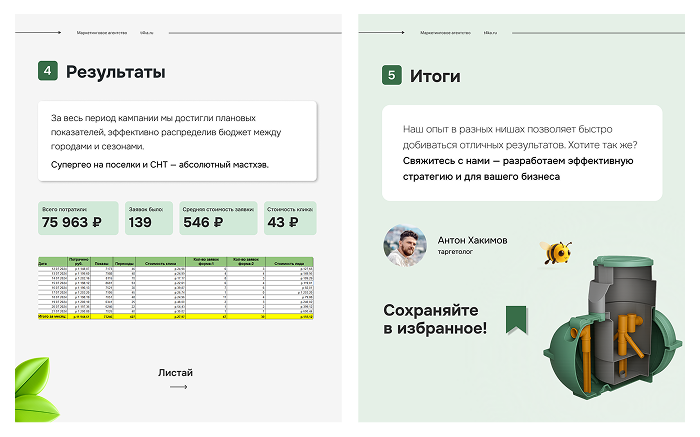Click the Всего потратили 75 963 ₽ card
This screenshot has height=437, width=700.
[78, 217]
